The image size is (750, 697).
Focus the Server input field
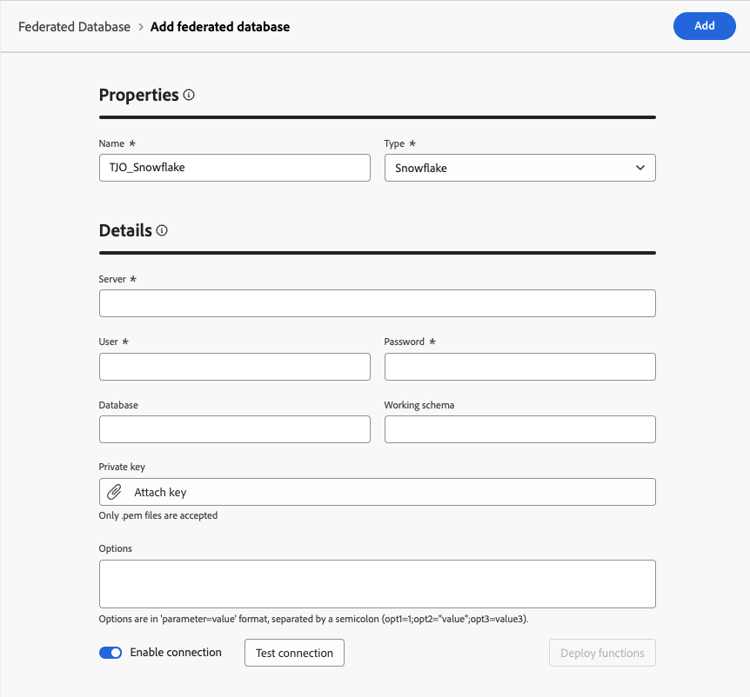377,303
